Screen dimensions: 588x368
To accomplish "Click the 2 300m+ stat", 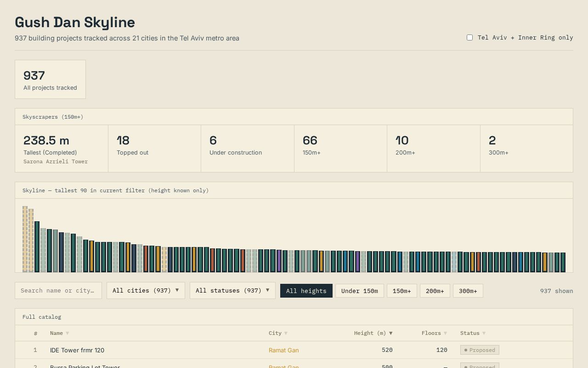I will click(526, 149).
